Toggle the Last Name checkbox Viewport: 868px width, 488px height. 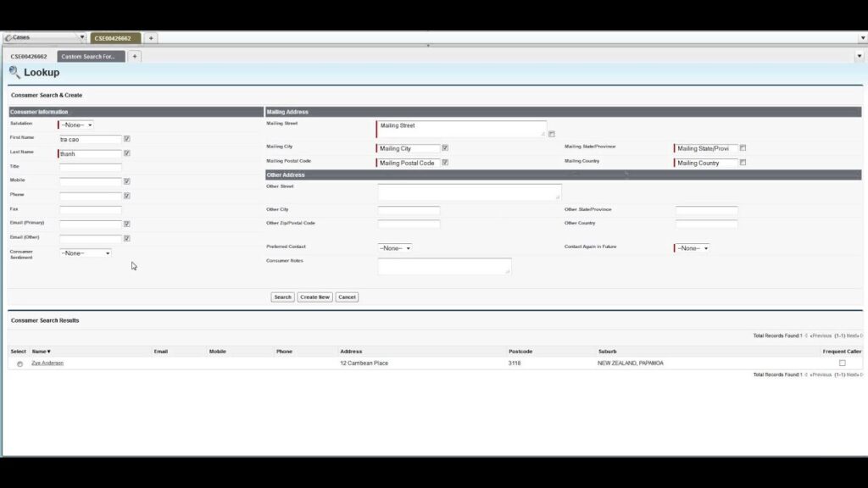click(x=127, y=153)
